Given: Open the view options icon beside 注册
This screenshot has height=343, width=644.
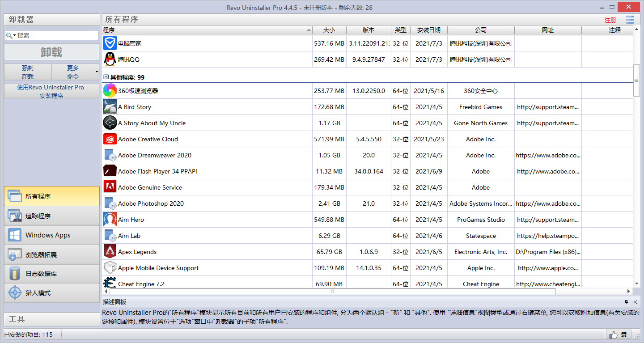Looking at the screenshot, I should point(630,20).
